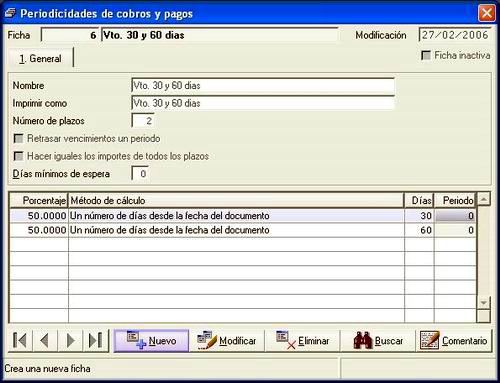Click the Modificar button
500x383 pixels.
coord(227,341)
